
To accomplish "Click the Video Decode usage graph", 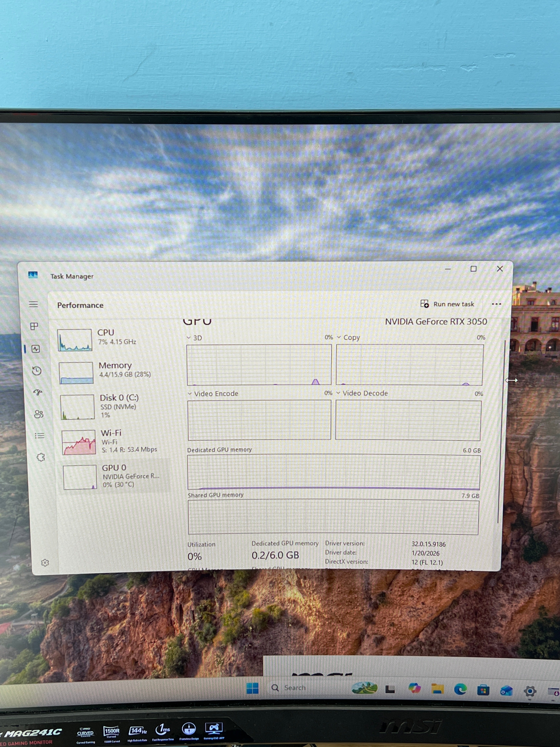I will (408, 420).
